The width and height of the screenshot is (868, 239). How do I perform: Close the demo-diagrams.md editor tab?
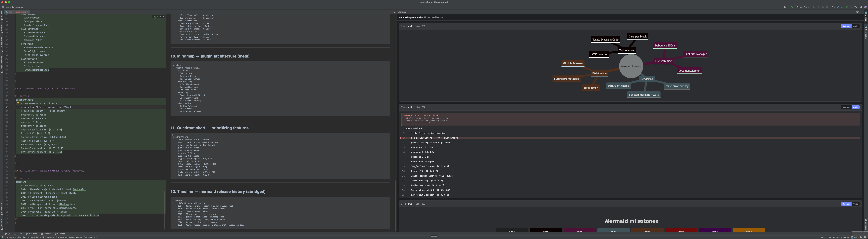point(28,12)
